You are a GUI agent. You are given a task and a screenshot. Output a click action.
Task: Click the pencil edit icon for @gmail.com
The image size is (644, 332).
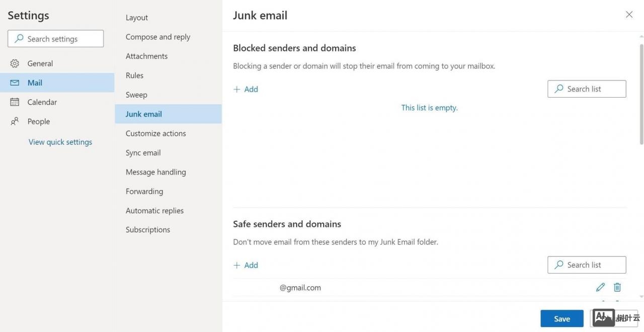(600, 287)
